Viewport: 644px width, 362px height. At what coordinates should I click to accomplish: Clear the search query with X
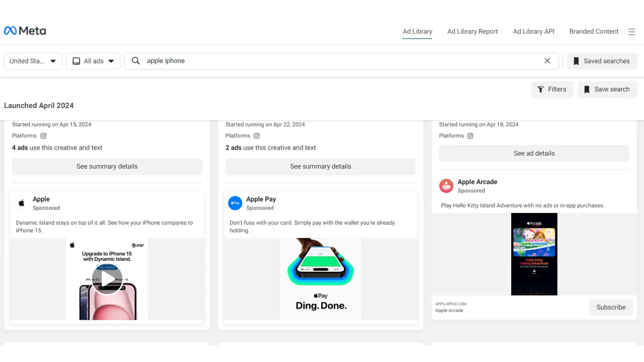pos(547,61)
